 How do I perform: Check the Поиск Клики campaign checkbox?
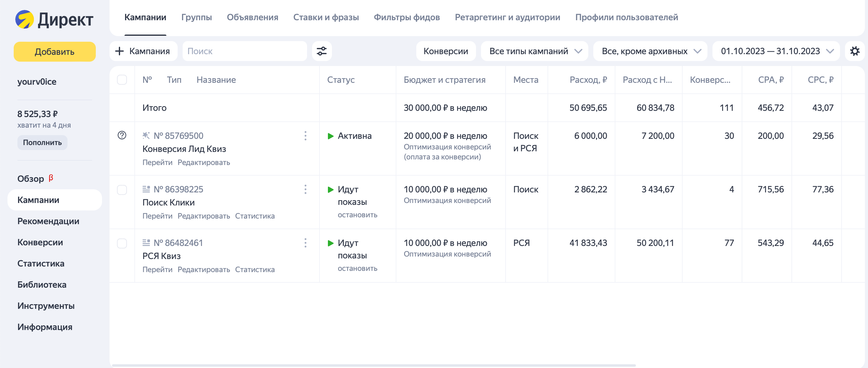tap(122, 190)
